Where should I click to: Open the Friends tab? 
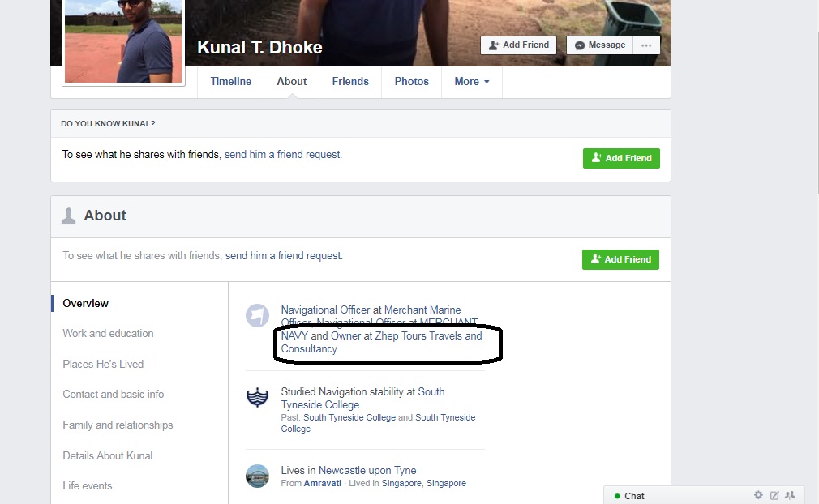tap(350, 81)
